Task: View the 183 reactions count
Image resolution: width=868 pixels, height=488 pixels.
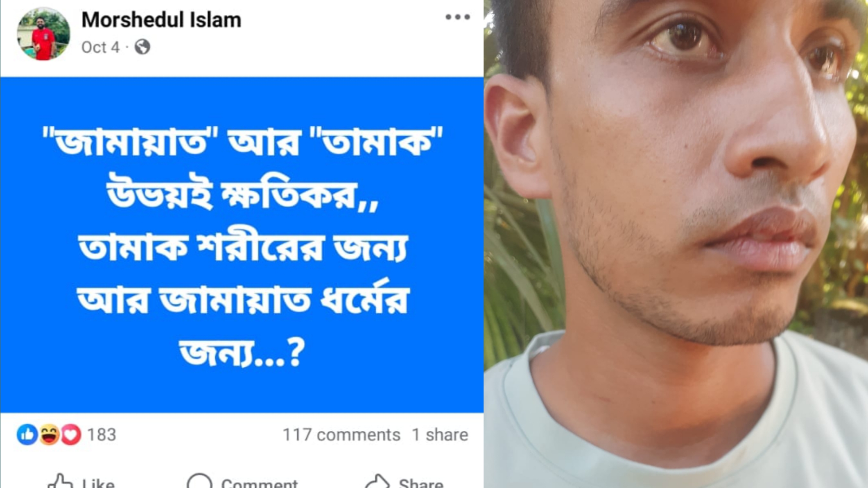Action: 102,435
